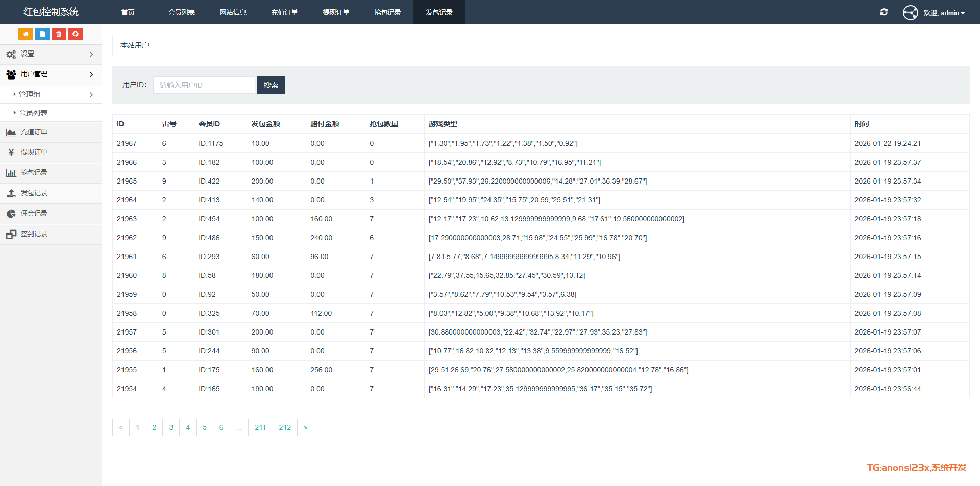Expand the 管理组 submenu

[51, 95]
